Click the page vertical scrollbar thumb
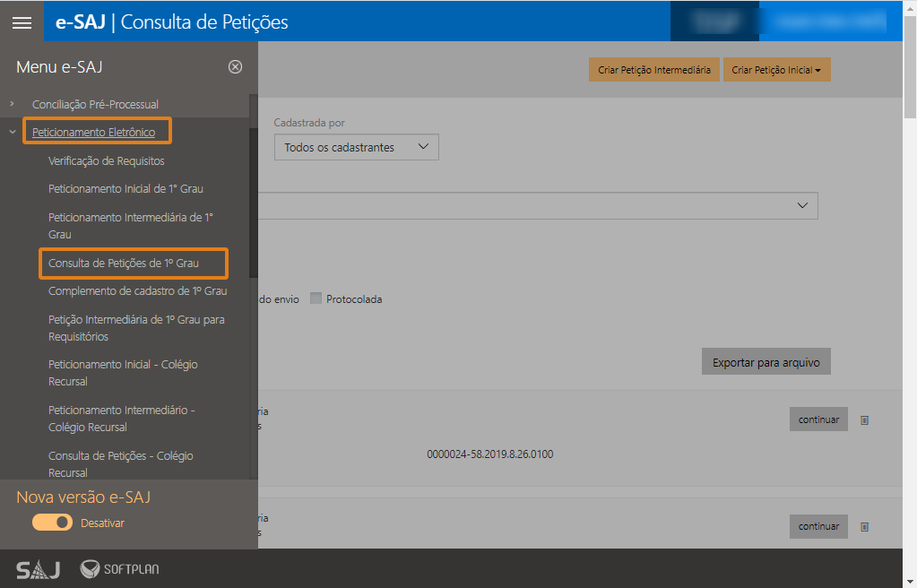Viewport: 917px width, 588px height. (x=910, y=67)
